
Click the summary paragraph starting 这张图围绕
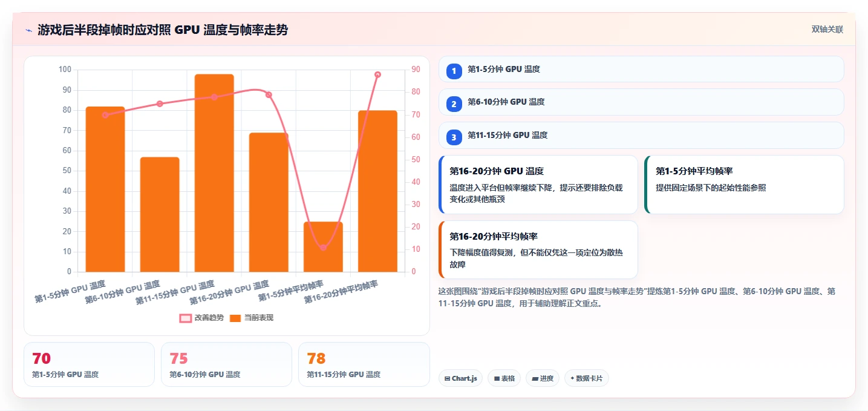click(638, 297)
